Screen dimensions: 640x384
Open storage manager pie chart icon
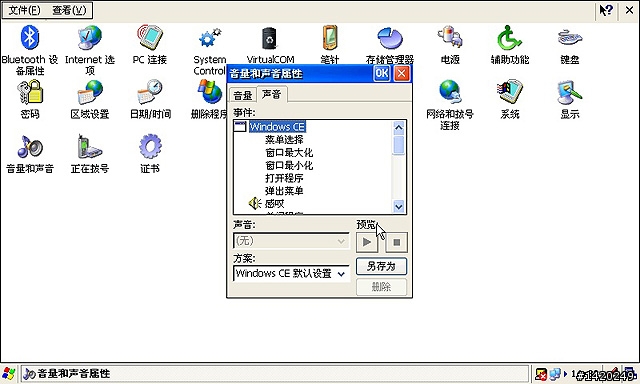pos(390,38)
